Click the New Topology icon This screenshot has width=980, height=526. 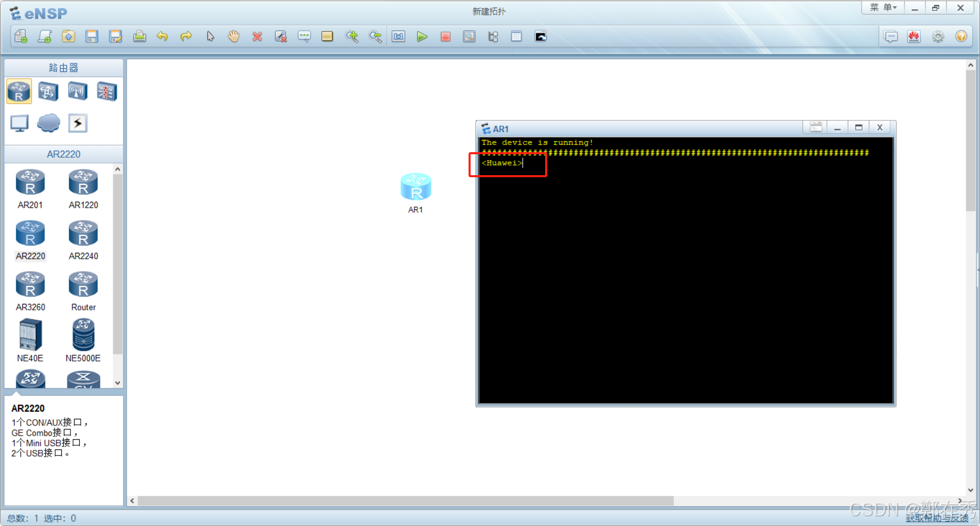click(21, 37)
